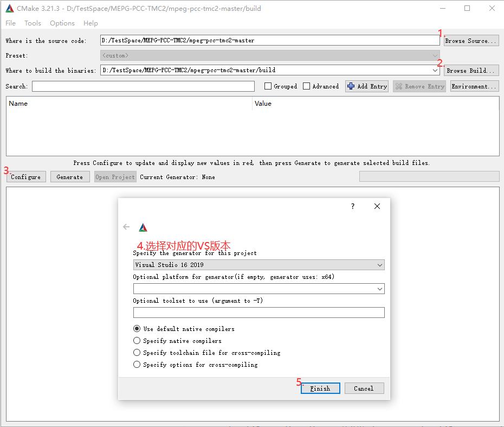Click the progress bar beside Current Generator

[x=429, y=176]
